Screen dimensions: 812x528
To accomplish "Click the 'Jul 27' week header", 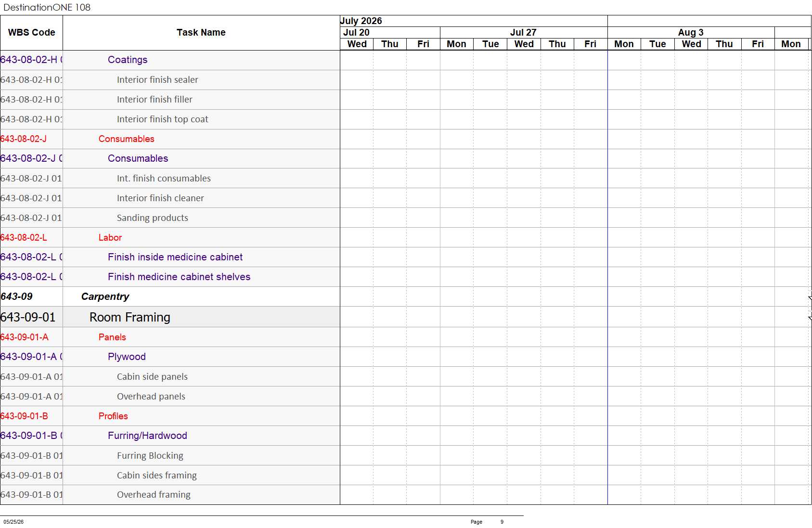I will pyautogui.click(x=523, y=33).
